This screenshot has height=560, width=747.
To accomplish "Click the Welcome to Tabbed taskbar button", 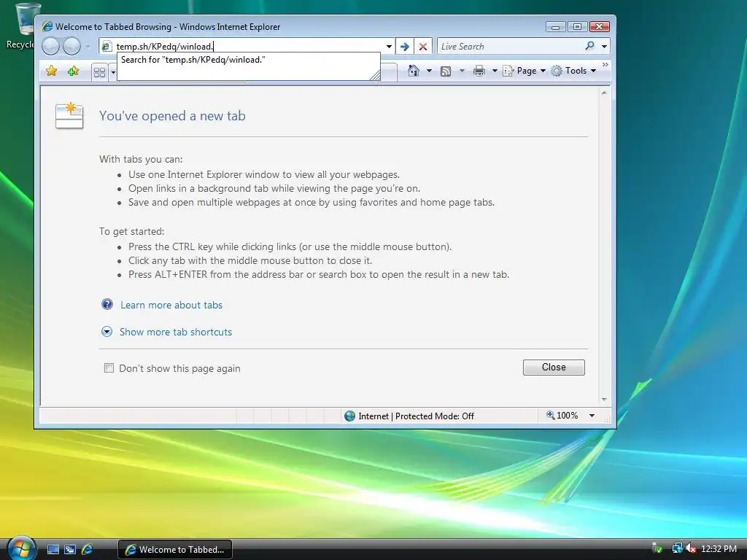I will 175,550.
